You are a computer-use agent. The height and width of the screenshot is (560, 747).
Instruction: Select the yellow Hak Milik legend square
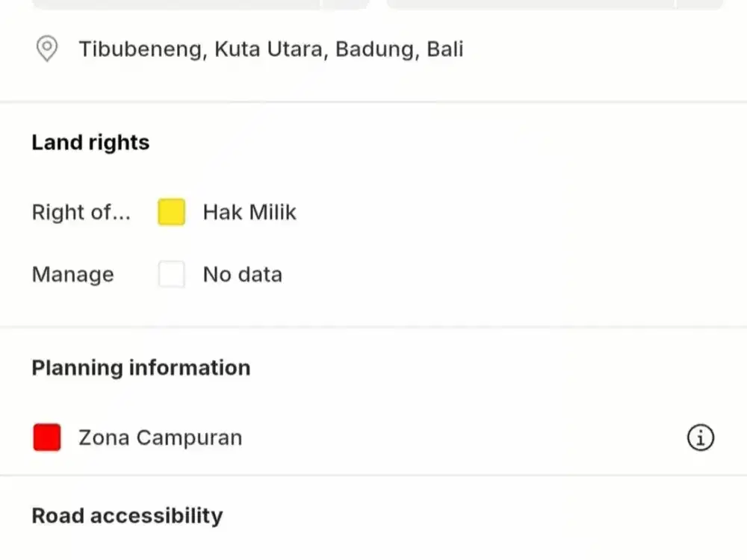171,212
